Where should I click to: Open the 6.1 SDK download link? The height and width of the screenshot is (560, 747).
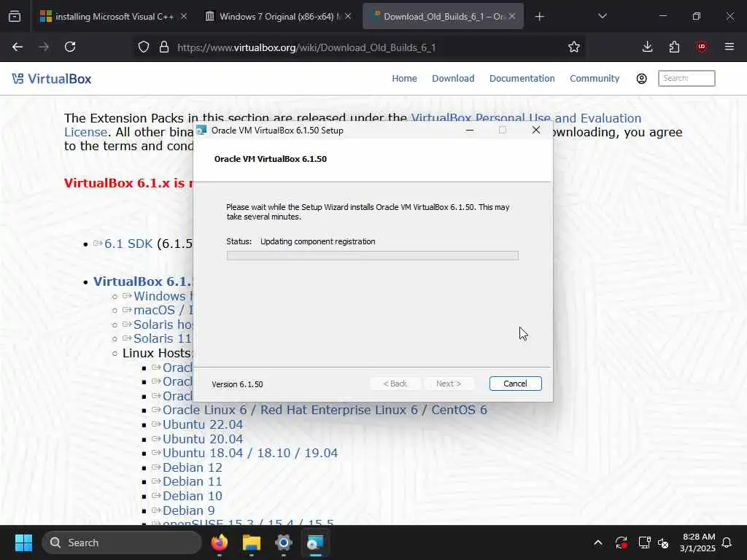(128, 244)
